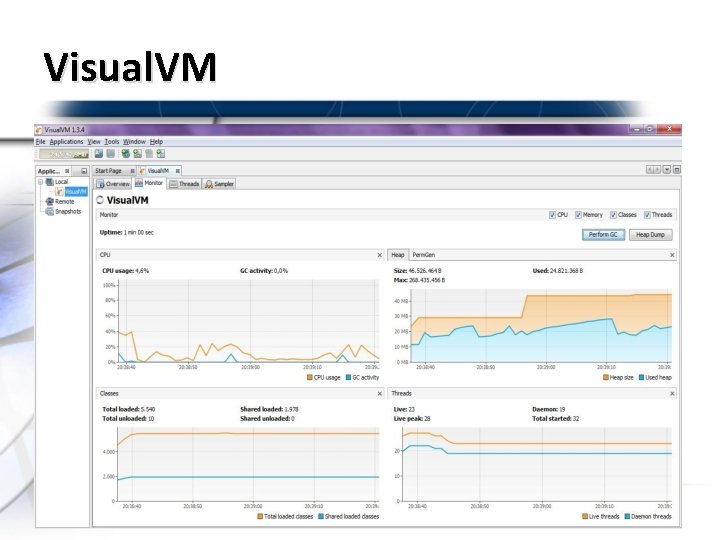
Task: Click the VisualVM app icon under Local
Action: (59, 192)
